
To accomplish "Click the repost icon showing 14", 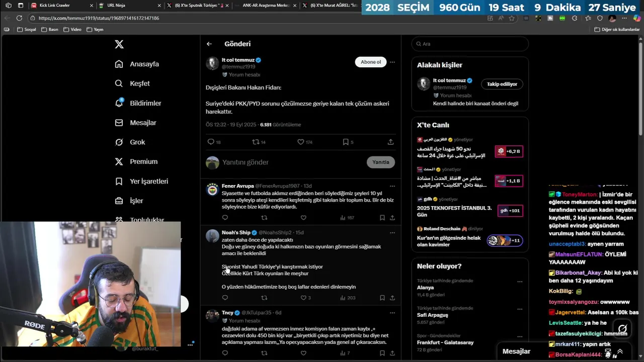I will click(256, 142).
